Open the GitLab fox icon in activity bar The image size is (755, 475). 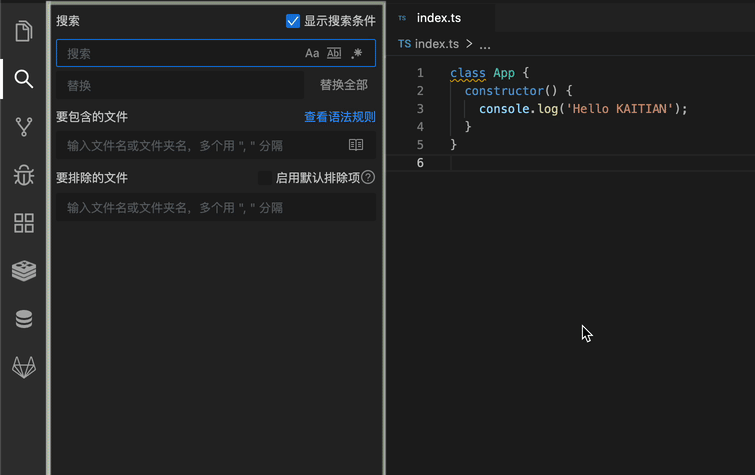pyautogui.click(x=24, y=367)
